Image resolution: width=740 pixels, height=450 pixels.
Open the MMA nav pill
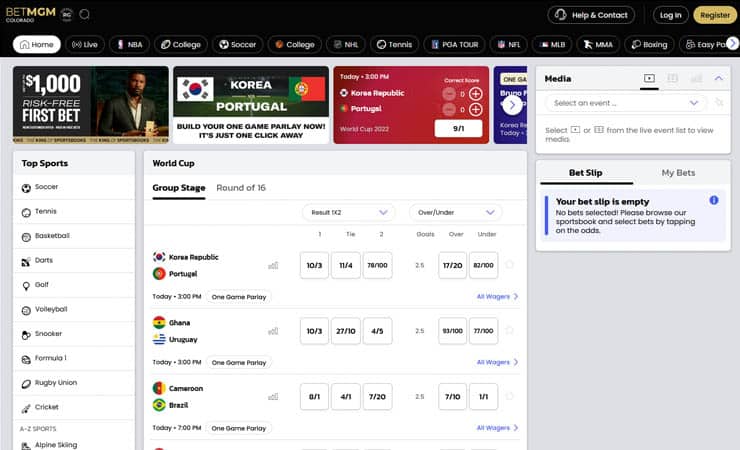598,44
